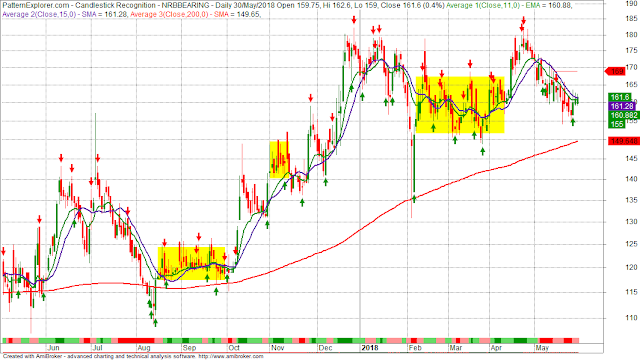Click the 125 price axis tick
The width and height of the screenshot is (640, 360).
pyautogui.click(x=631, y=244)
